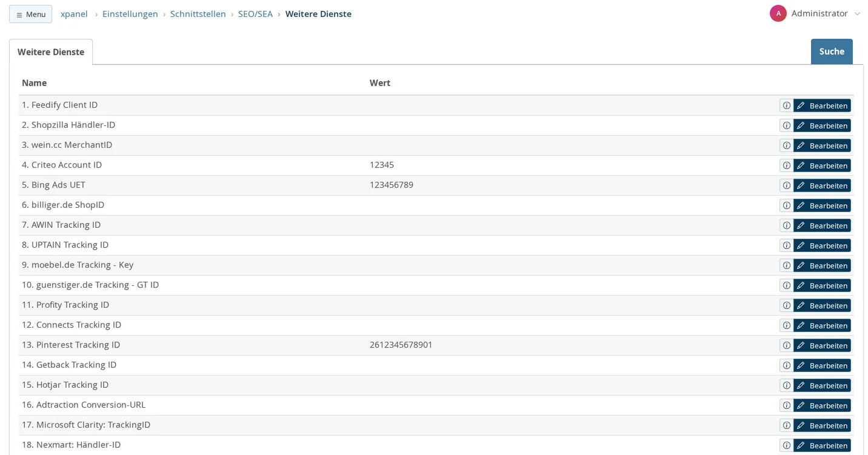Click Bearbeiten for Criteo Account ID

(822, 165)
